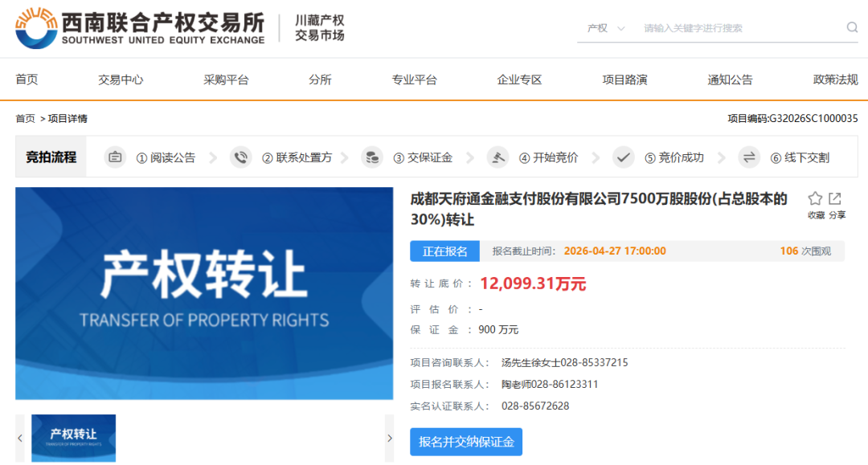Click the Southwest United Equity Exchange logo
This screenshot has height=465, width=868.
tap(140, 27)
